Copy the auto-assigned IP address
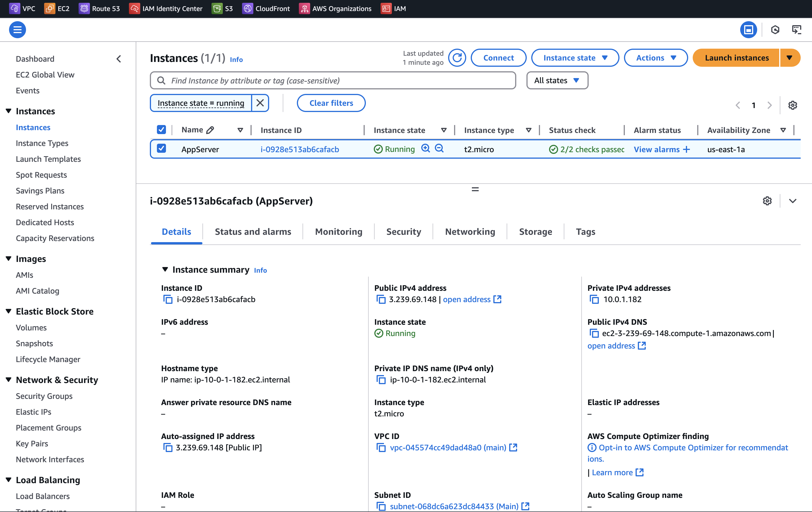812x512 pixels. point(168,448)
